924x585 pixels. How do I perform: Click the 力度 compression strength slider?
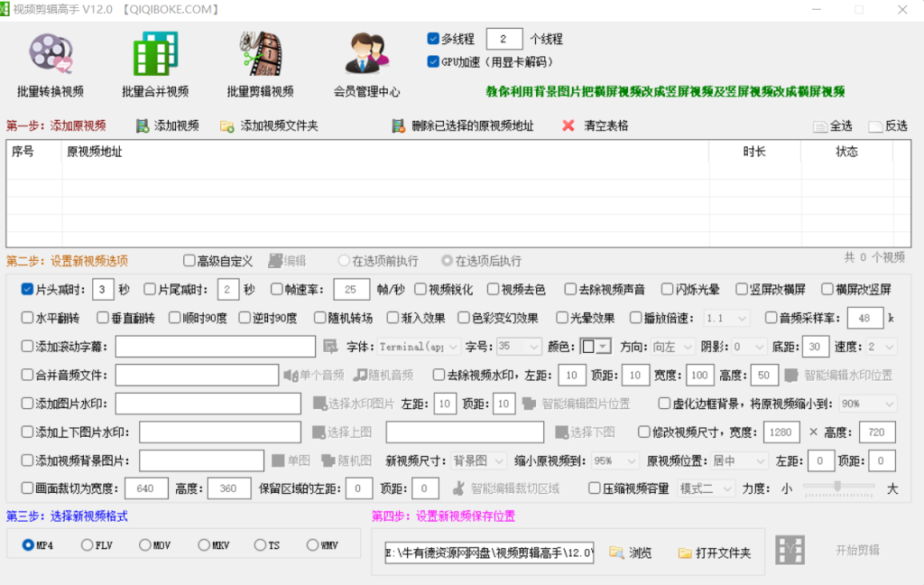(837, 488)
